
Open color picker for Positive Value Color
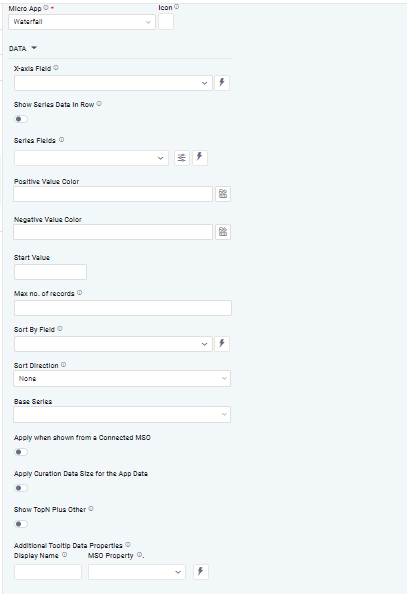click(x=223, y=194)
